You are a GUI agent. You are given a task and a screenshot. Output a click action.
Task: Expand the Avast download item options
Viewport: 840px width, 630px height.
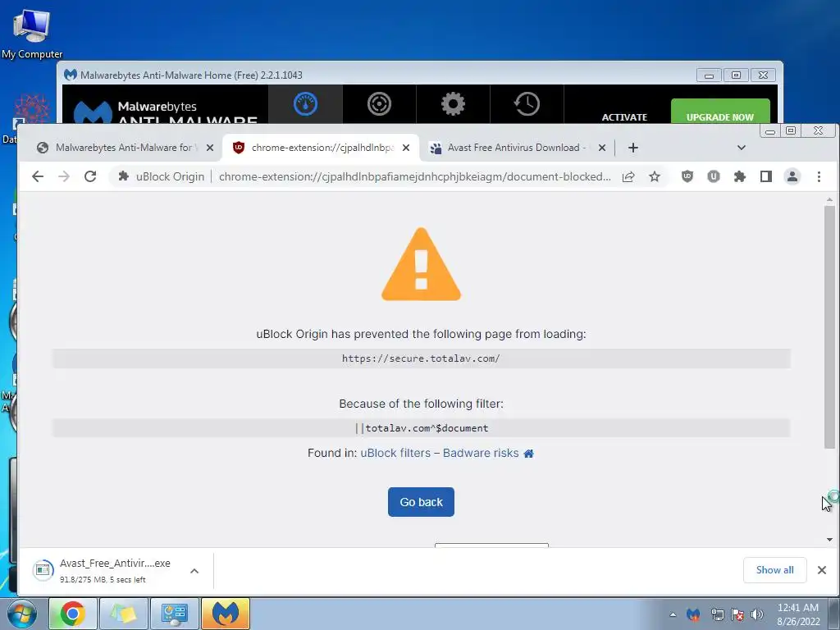tap(194, 571)
